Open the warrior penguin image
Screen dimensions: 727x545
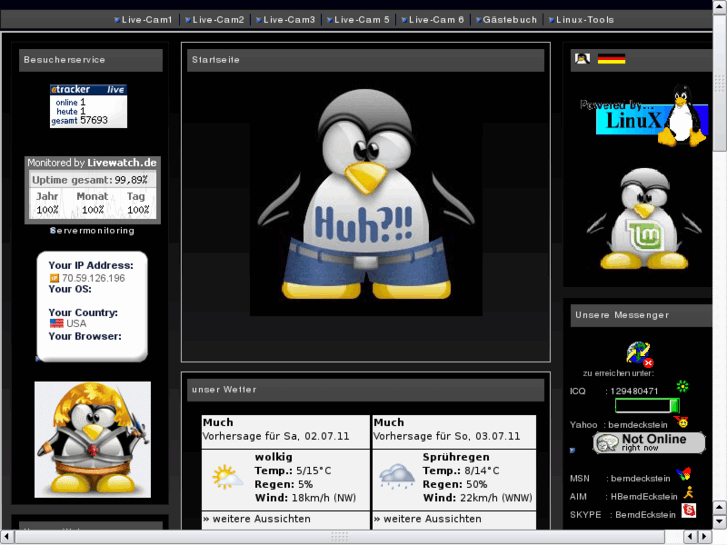93,439
